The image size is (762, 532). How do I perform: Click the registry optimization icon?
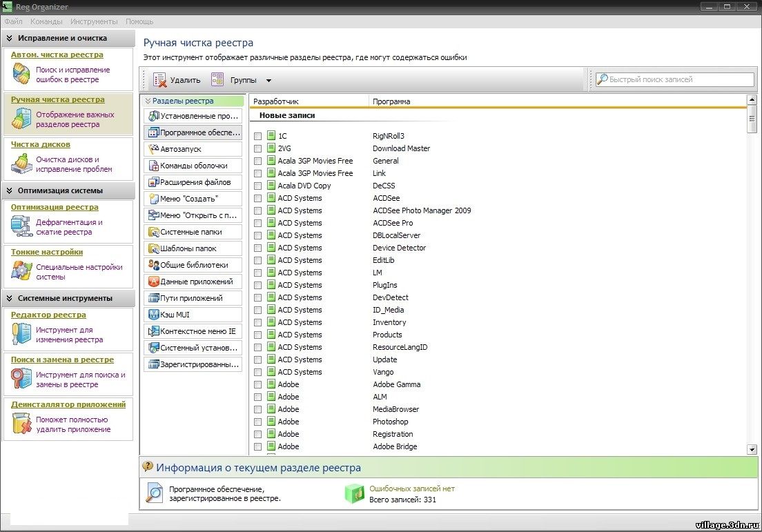21,227
